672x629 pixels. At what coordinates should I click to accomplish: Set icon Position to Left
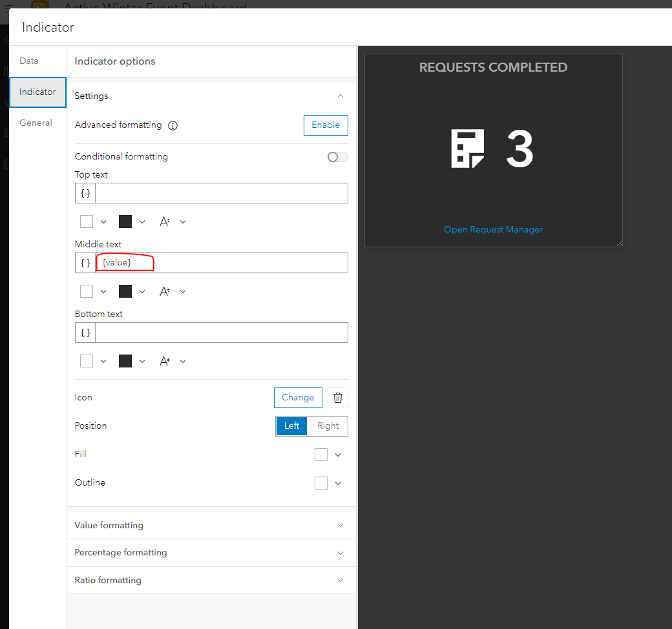click(291, 426)
